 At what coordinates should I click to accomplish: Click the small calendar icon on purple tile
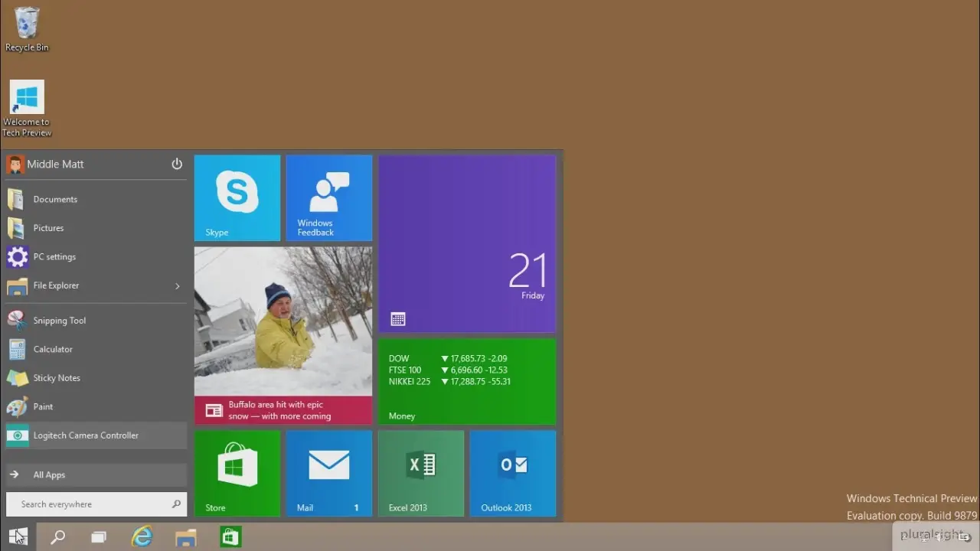click(x=397, y=319)
